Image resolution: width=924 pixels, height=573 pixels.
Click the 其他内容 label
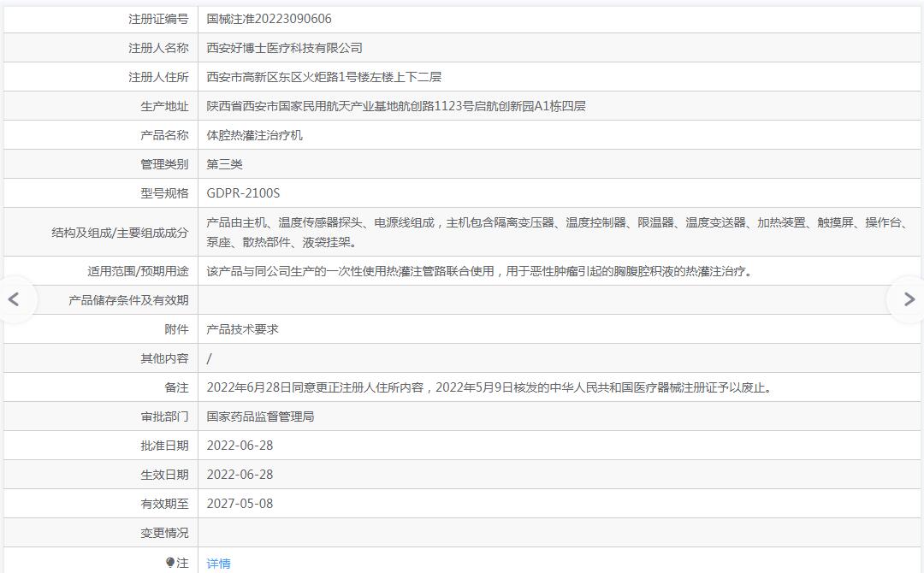tap(163, 358)
